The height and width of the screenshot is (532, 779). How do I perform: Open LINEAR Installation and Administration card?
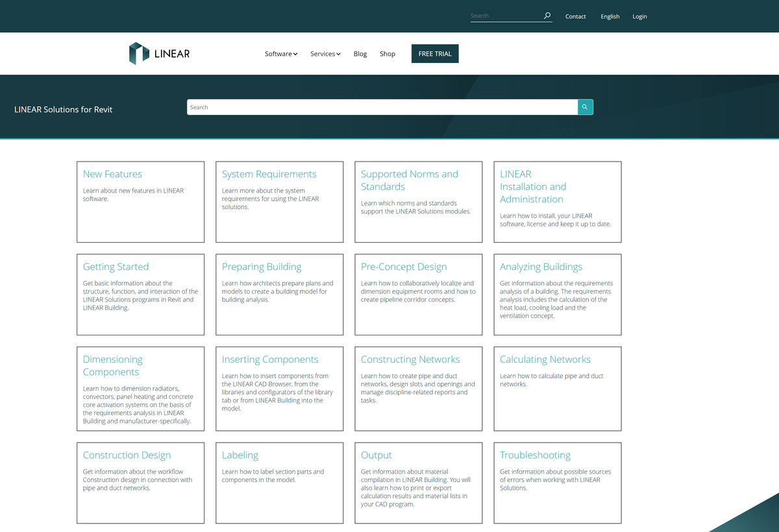[x=558, y=202]
